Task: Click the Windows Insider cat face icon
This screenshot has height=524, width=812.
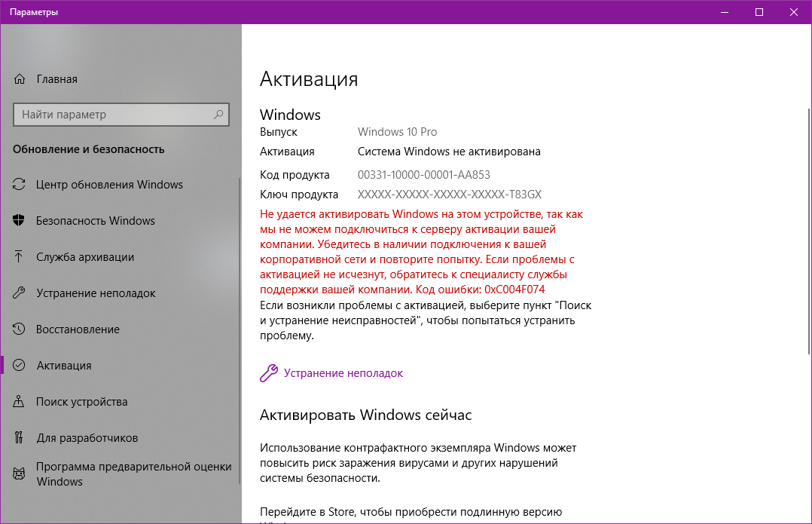Action: (19, 473)
